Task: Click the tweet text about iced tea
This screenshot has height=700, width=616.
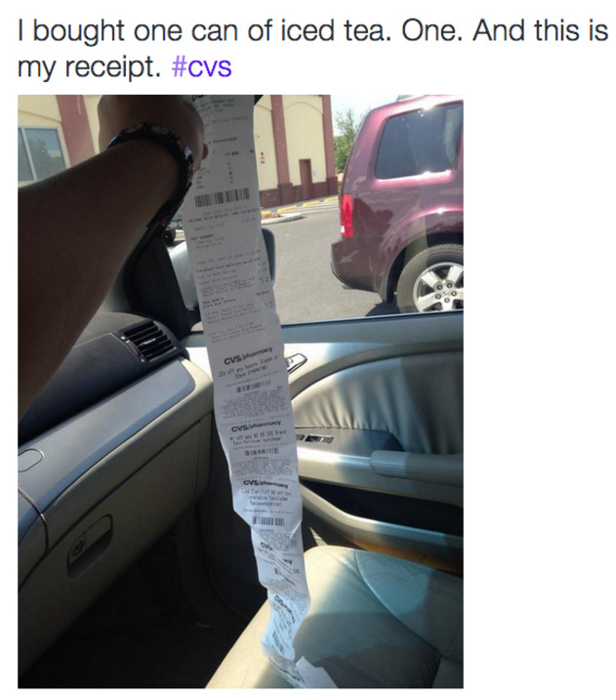Action: 312,49
